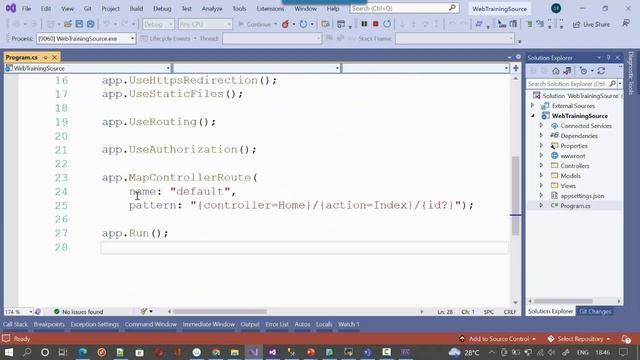Expand the External Sources node
This screenshot has width=640, height=360.
pos(533,106)
